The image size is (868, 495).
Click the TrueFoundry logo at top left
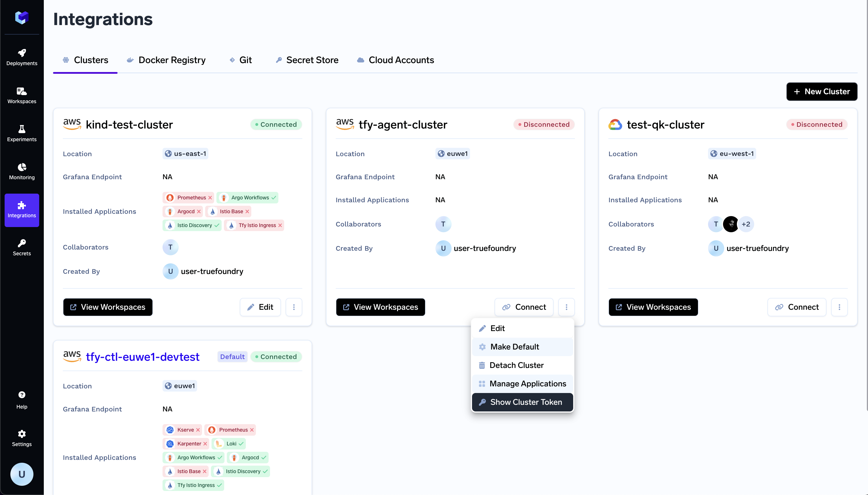[x=22, y=17]
